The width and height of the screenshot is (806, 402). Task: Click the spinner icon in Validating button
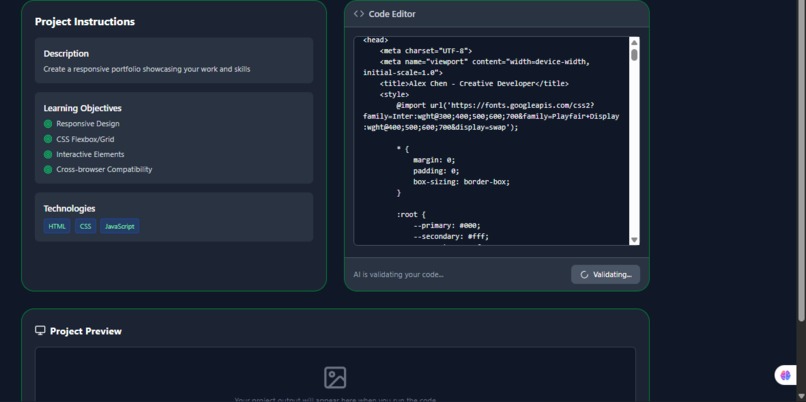point(584,275)
